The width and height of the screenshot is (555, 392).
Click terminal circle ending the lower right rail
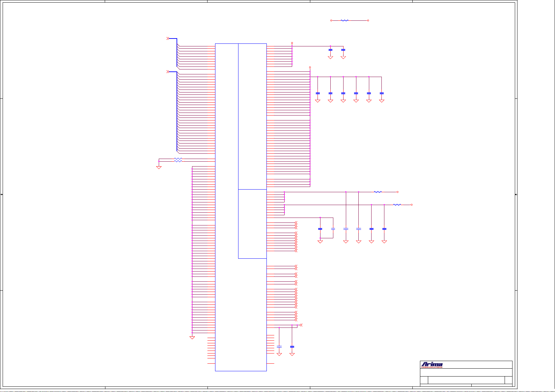[x=411, y=205]
